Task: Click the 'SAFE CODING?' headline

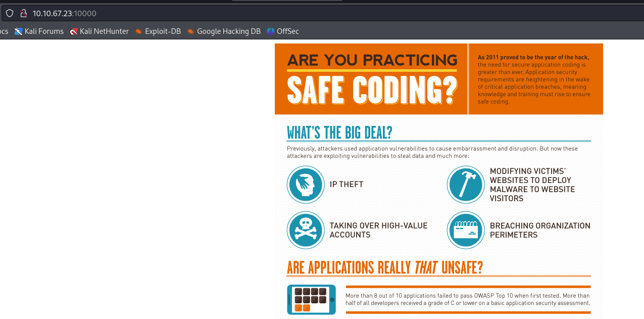Action: [372, 90]
